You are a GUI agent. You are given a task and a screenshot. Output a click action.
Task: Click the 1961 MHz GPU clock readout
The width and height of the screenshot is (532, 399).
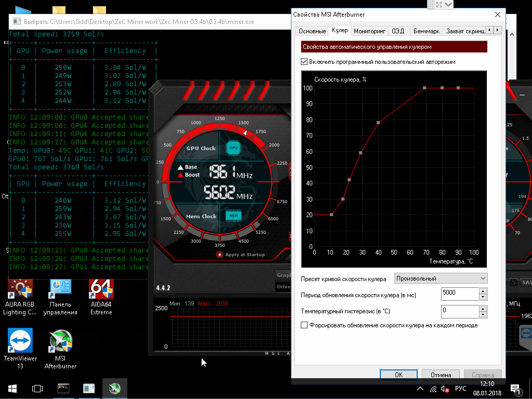click(231, 172)
